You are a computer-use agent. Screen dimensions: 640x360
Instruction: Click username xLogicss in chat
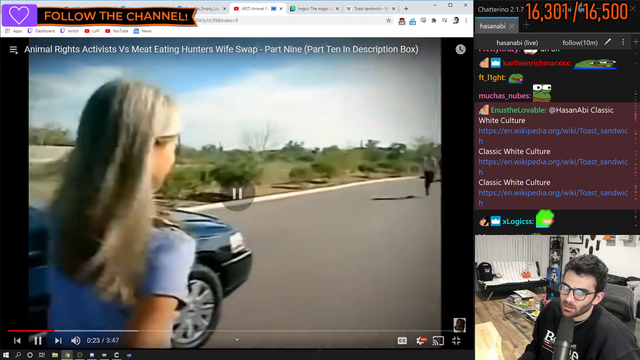point(518,222)
